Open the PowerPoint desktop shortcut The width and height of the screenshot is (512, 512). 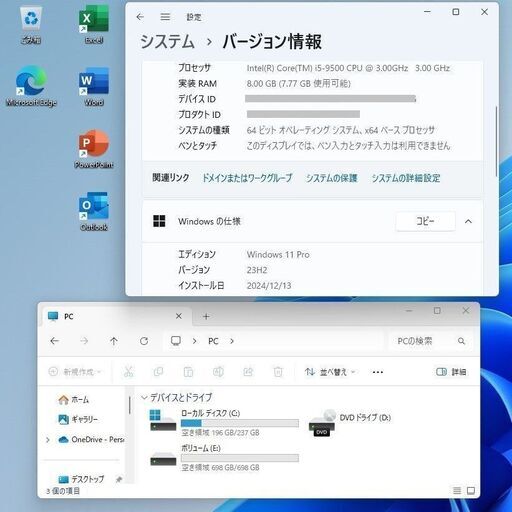(x=94, y=149)
